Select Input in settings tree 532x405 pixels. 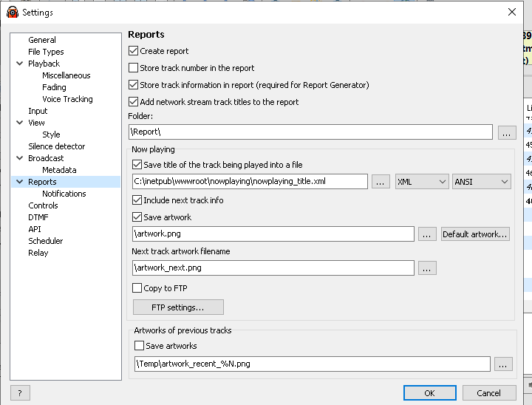(x=38, y=111)
